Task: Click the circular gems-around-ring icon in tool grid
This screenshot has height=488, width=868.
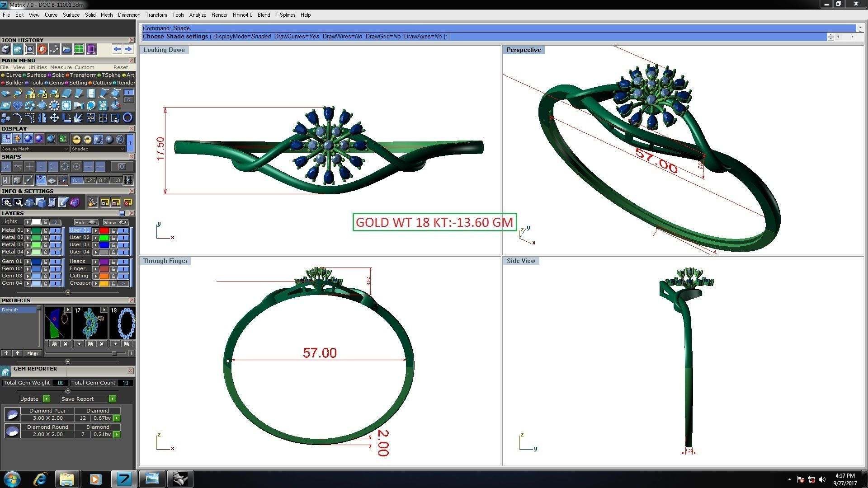Action: pyautogui.click(x=54, y=106)
